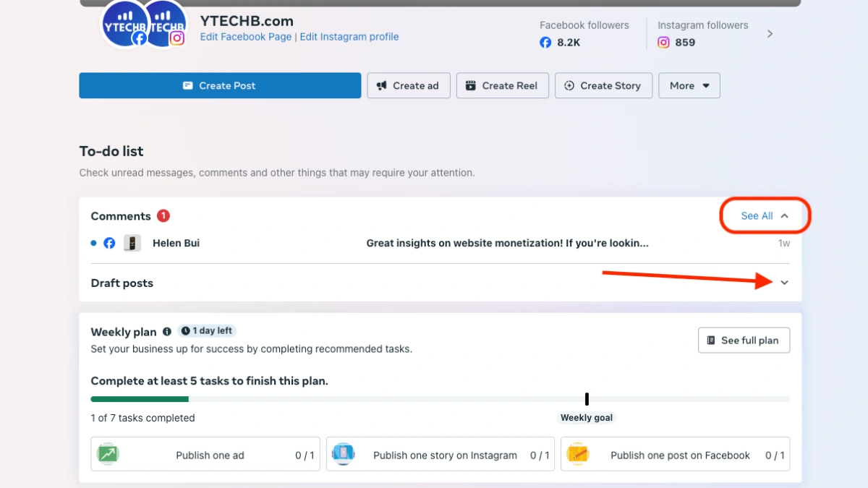
Task: Click the Facebook icon in Helen Bui's row
Action: point(109,244)
